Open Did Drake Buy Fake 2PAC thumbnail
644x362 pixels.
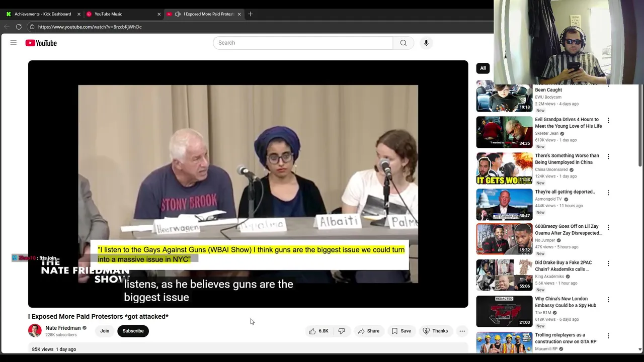504,276
